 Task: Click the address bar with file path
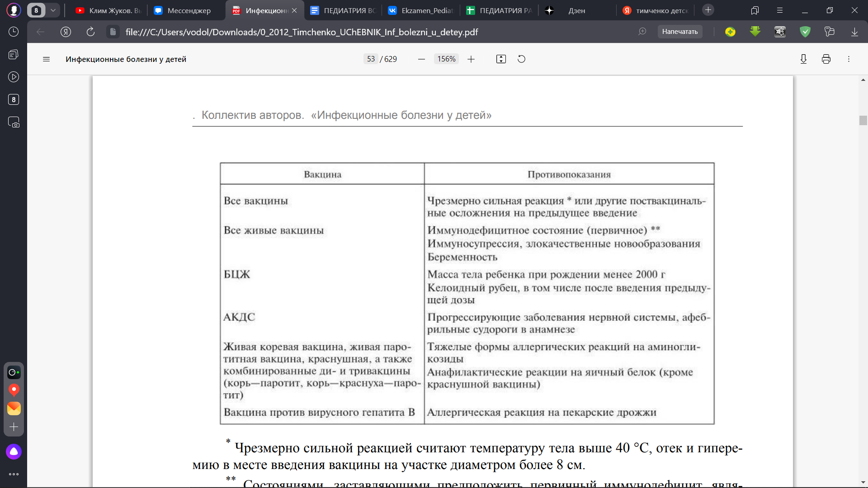[302, 32]
